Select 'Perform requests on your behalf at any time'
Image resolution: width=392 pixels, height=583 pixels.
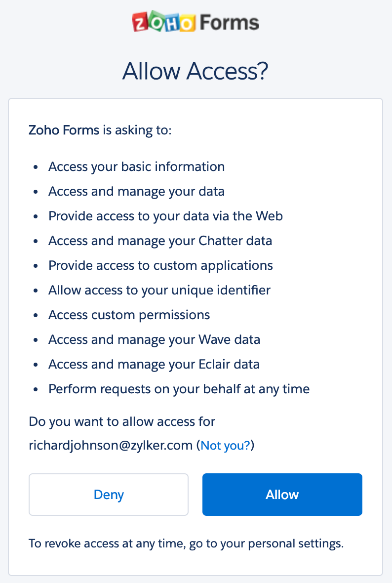(x=179, y=389)
